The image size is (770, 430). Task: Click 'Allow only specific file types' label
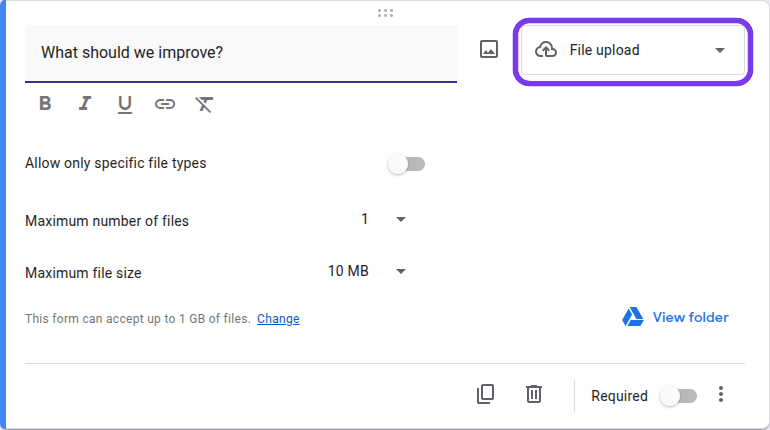tap(116, 163)
